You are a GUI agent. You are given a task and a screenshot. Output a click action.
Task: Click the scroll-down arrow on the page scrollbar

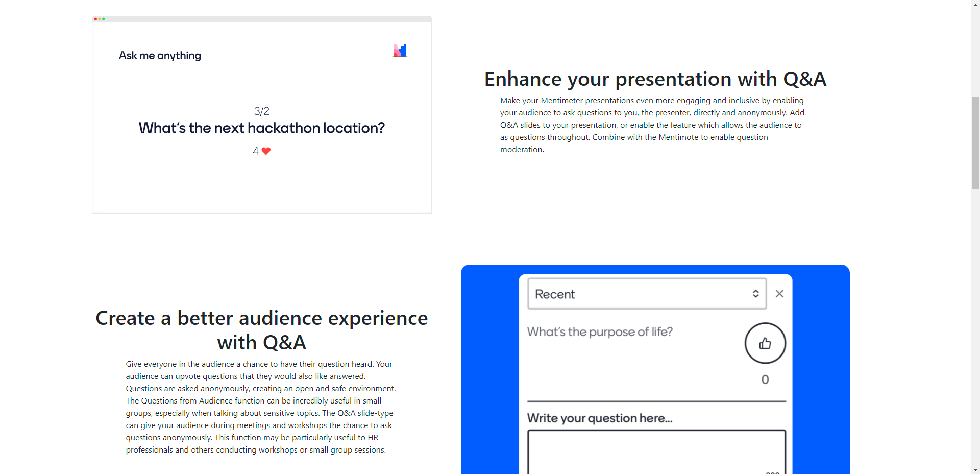(x=975, y=470)
